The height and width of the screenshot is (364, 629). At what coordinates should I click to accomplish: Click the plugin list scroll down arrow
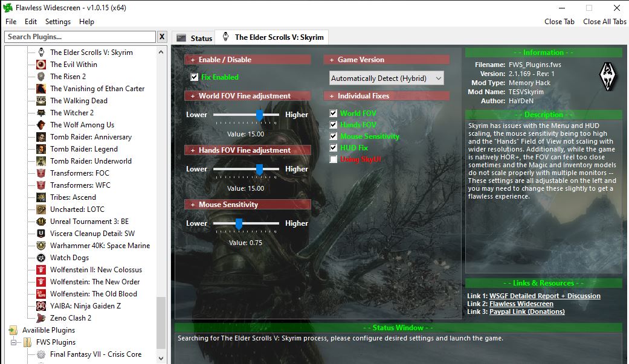pyautogui.click(x=161, y=358)
